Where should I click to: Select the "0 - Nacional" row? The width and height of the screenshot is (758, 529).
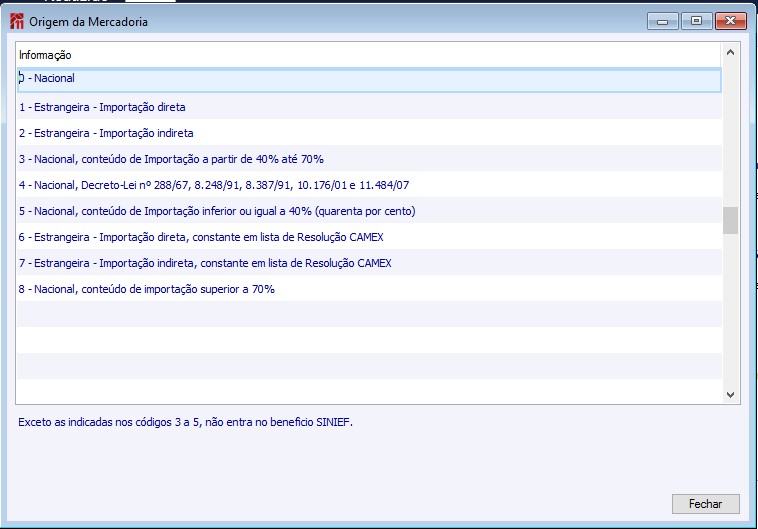tap(369, 80)
